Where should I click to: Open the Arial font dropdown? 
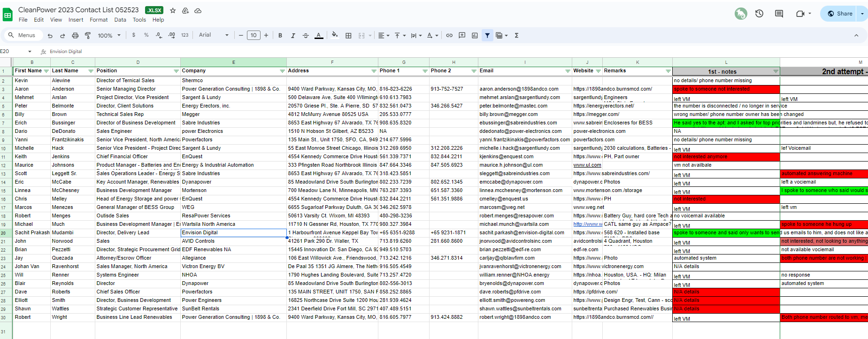pyautogui.click(x=214, y=35)
